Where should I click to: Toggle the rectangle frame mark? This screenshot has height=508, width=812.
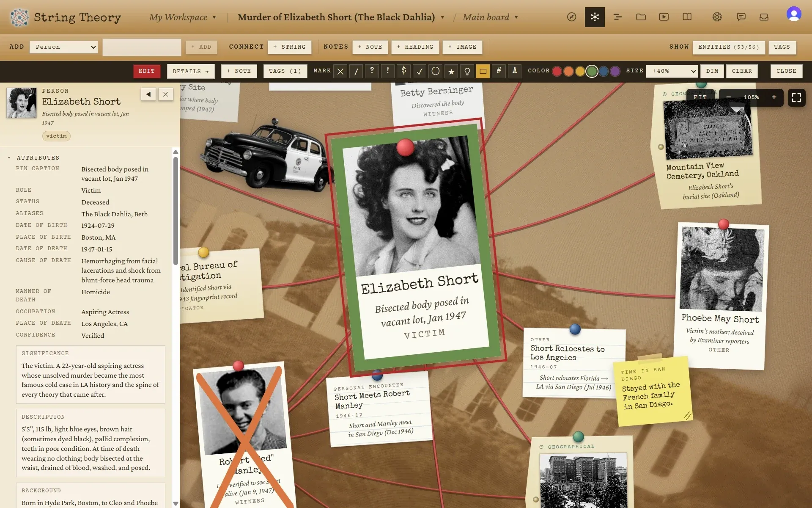tap(483, 71)
